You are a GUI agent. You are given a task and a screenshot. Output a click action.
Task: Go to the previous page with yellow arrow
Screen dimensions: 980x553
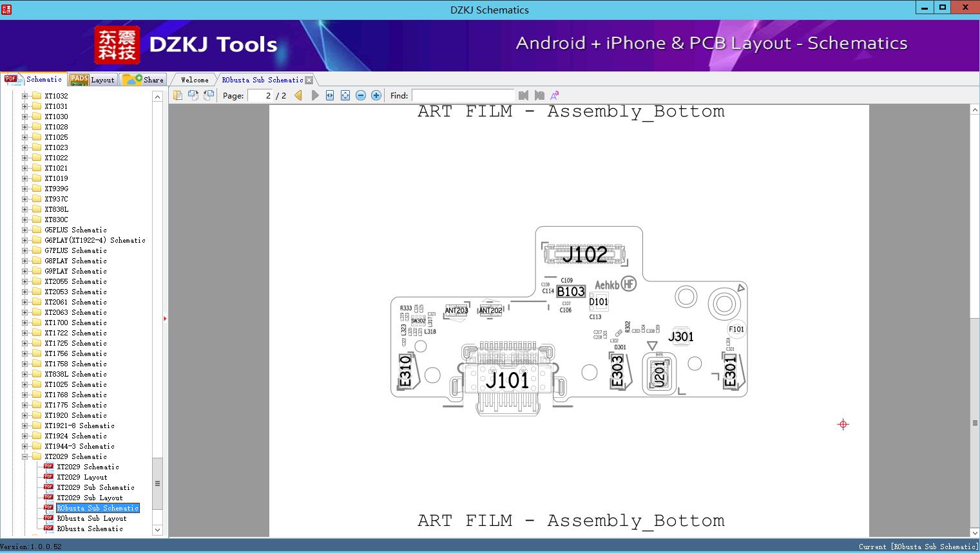tap(298, 95)
